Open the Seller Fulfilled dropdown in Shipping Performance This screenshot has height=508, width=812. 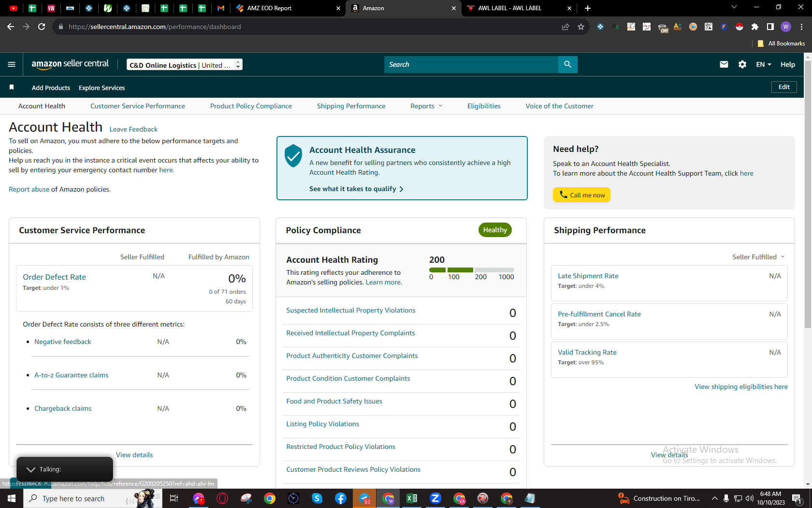(758, 257)
